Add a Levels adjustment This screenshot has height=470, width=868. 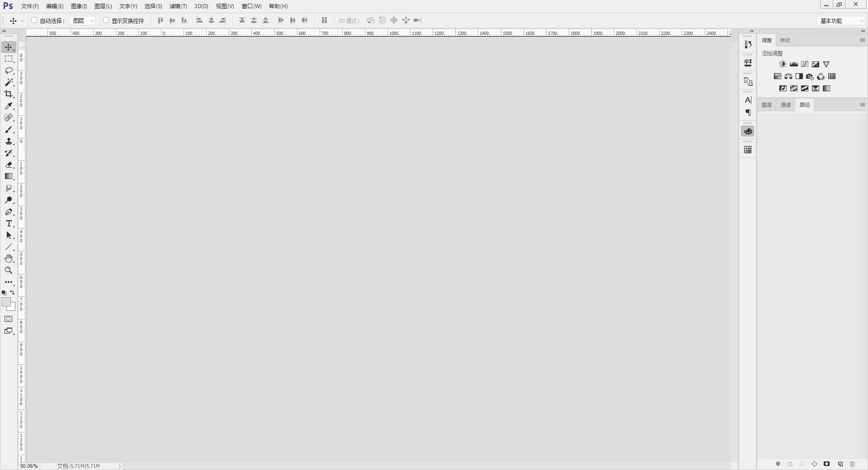tap(793, 64)
